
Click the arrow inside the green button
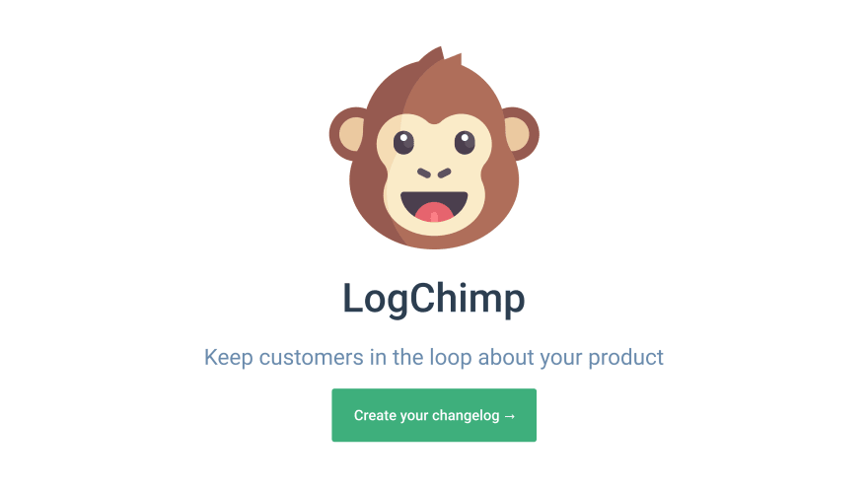(x=510, y=415)
